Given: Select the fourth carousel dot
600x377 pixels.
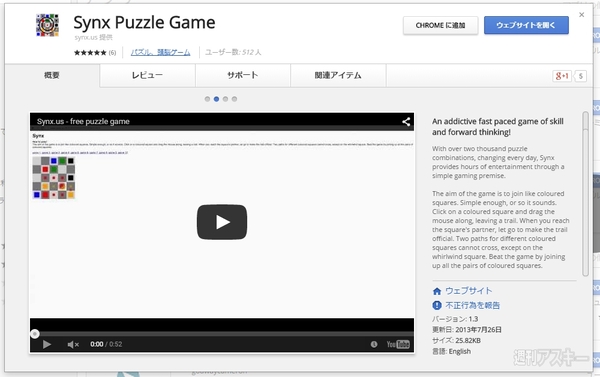Looking at the screenshot, I should click(x=235, y=99).
